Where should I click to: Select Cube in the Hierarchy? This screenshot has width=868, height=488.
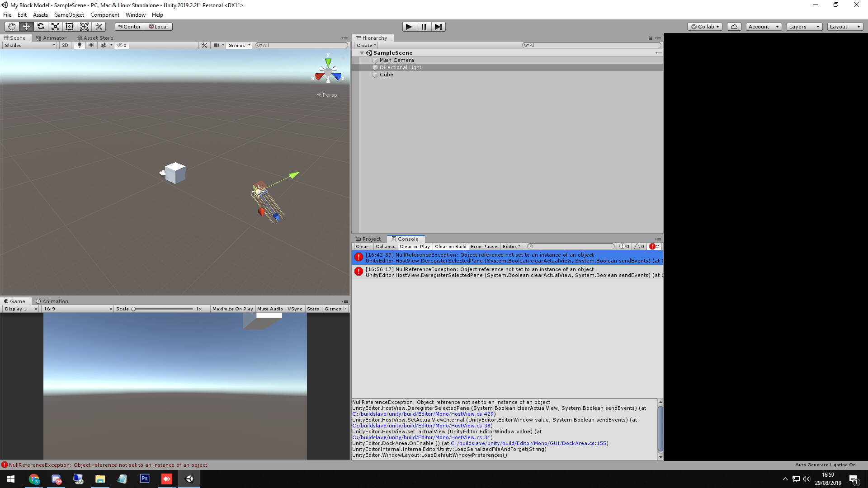(x=386, y=75)
